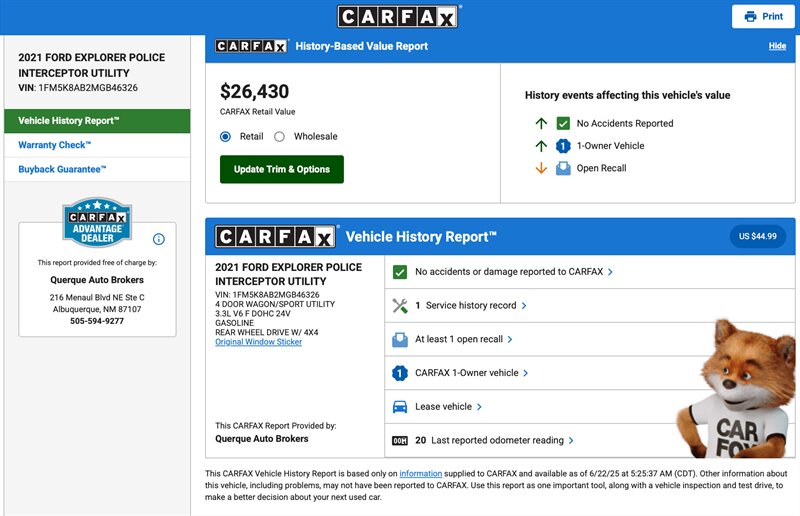Expand Lease vehicle chevron
Image resolution: width=800 pixels, height=516 pixels.
479,407
